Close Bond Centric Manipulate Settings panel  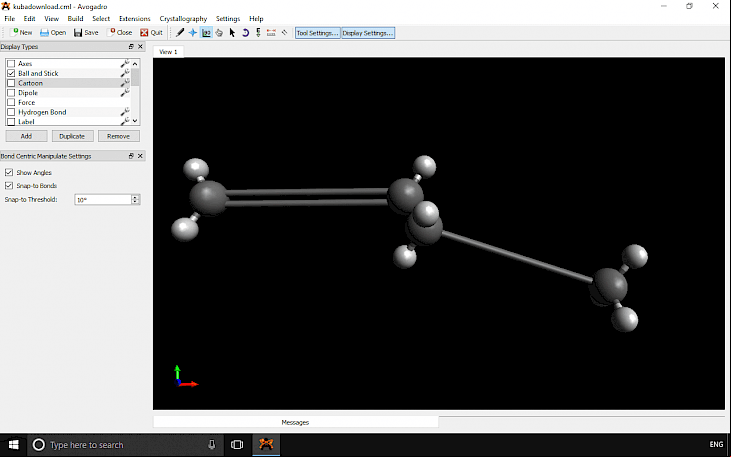click(x=140, y=156)
